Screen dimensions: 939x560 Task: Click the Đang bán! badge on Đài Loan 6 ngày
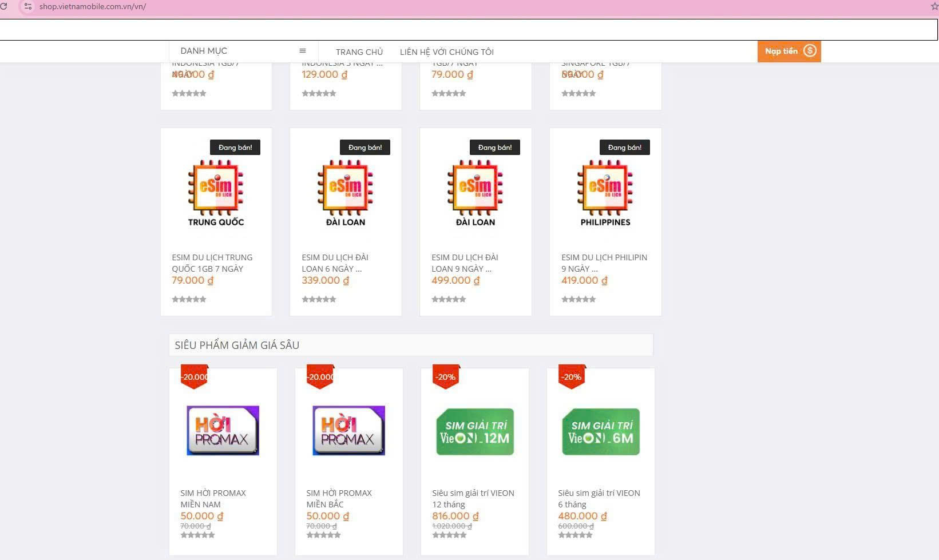(365, 148)
